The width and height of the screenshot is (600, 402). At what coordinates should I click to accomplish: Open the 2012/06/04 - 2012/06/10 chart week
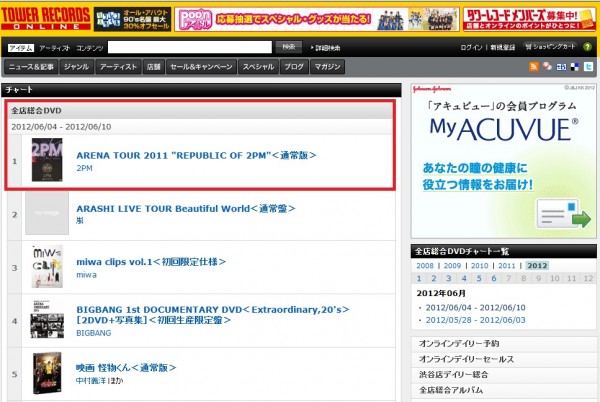pyautogui.click(x=476, y=308)
